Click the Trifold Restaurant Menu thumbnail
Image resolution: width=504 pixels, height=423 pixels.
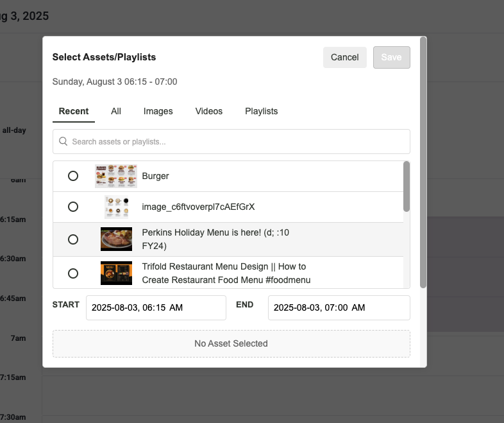pyautogui.click(x=116, y=273)
